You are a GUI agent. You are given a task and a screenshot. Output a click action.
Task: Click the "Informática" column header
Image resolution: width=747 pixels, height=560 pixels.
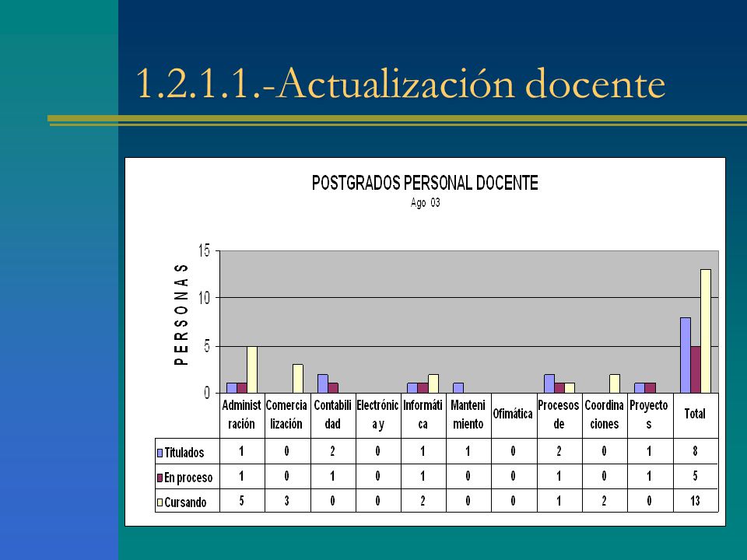(x=423, y=415)
